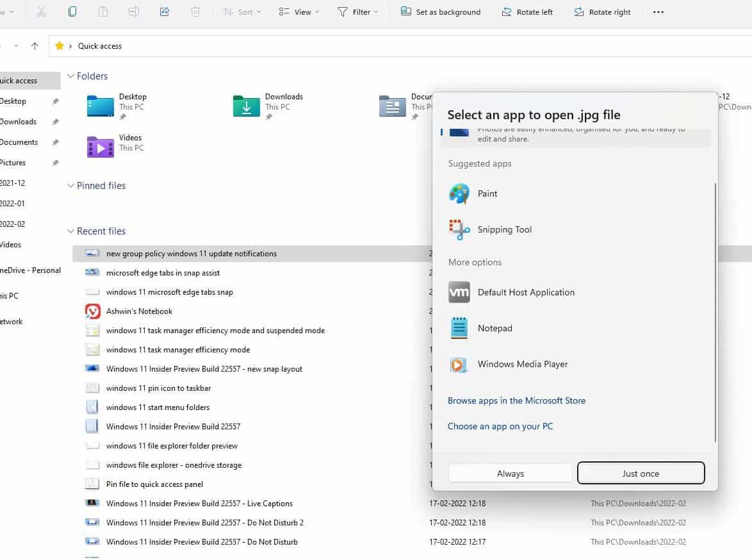The image size is (752, 560).
Task: Unpin Desktop using sidebar pin icon
Action: pos(55,101)
